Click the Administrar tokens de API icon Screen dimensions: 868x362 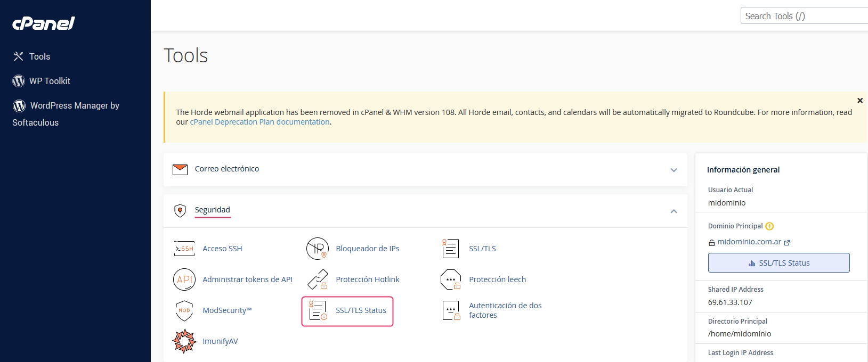click(184, 279)
